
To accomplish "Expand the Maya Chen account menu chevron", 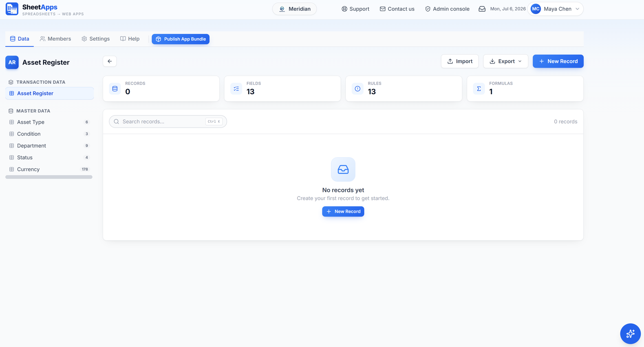I will click(577, 9).
